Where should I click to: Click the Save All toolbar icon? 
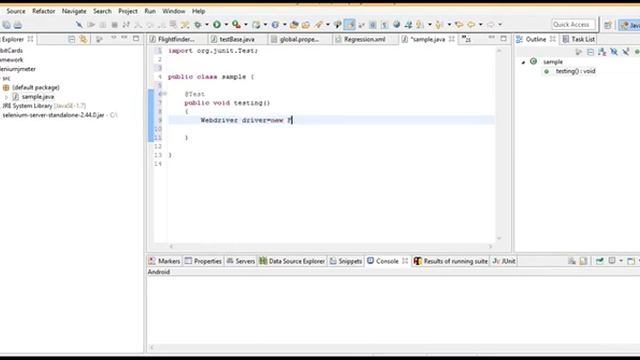pyautogui.click(x=6, y=24)
